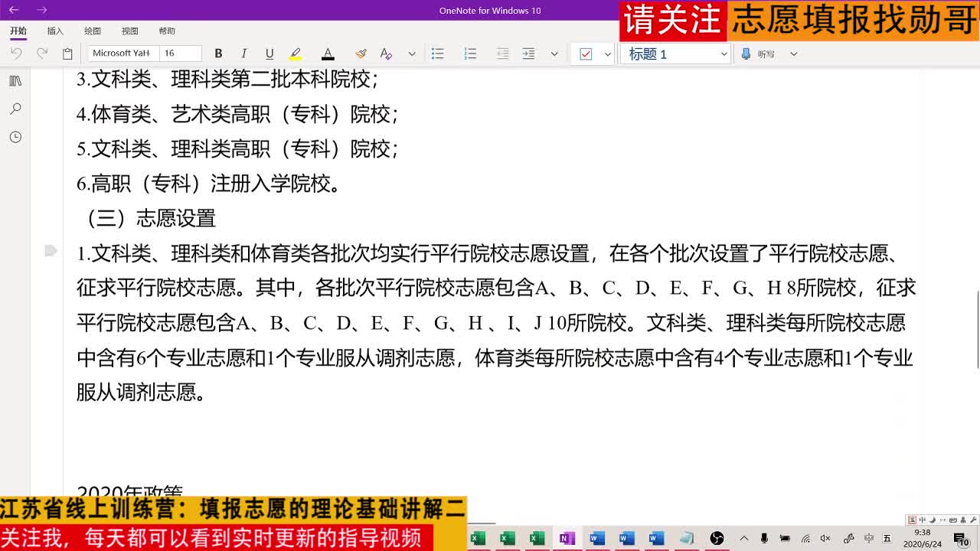
Task: Open the clock showing 9:38
Action: point(922,538)
